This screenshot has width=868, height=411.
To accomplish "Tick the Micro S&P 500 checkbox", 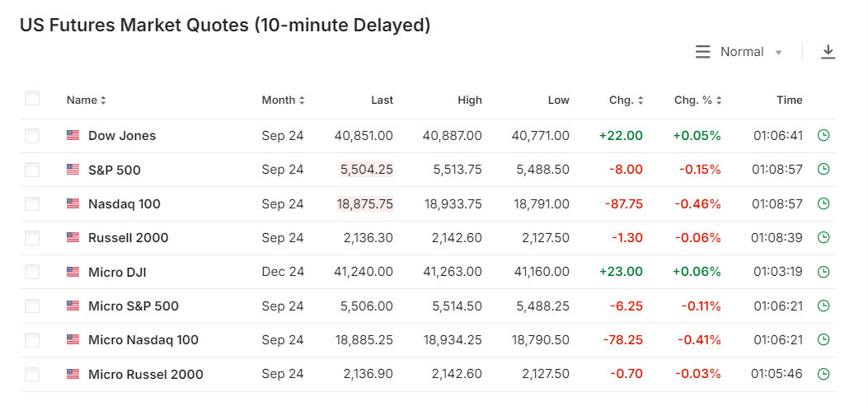I will 32,306.
